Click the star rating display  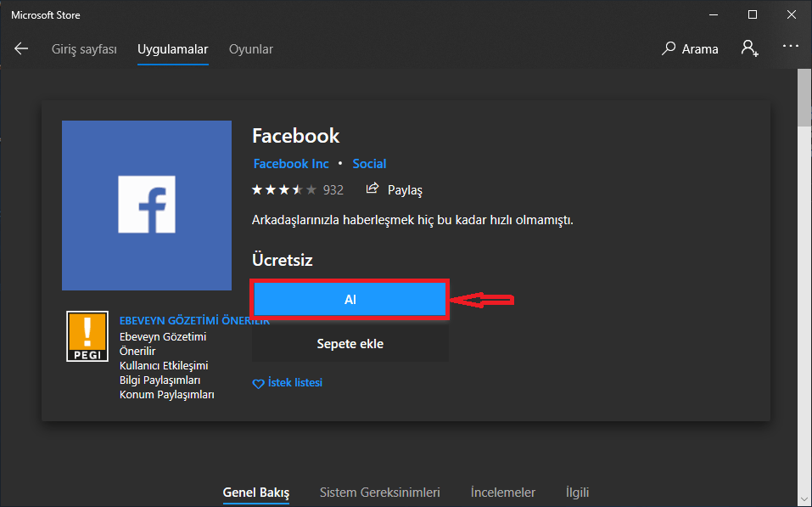pos(284,189)
